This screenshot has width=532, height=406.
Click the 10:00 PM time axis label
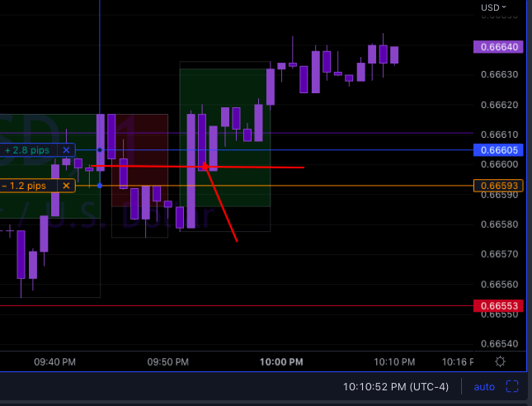coord(281,362)
